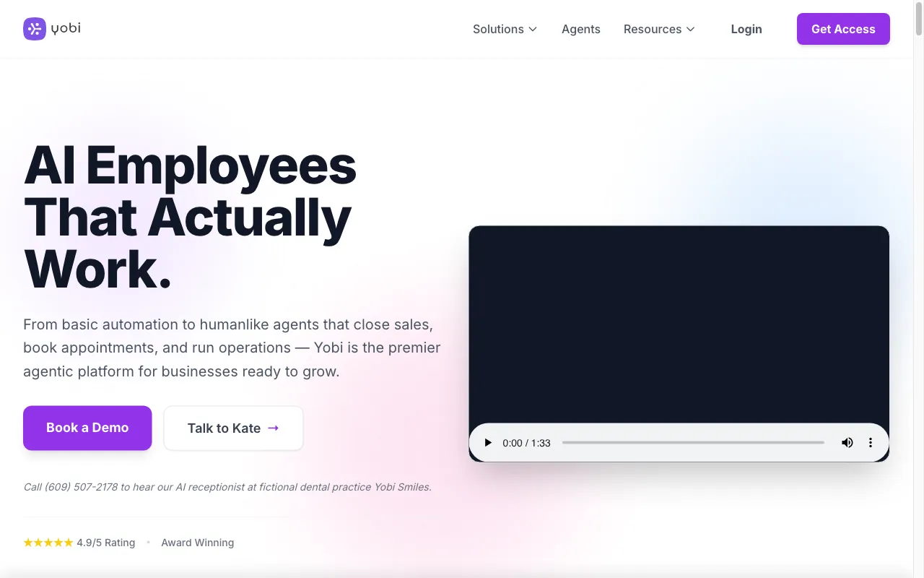The width and height of the screenshot is (924, 578).
Task: Click the Award Winning text
Action: click(x=198, y=543)
